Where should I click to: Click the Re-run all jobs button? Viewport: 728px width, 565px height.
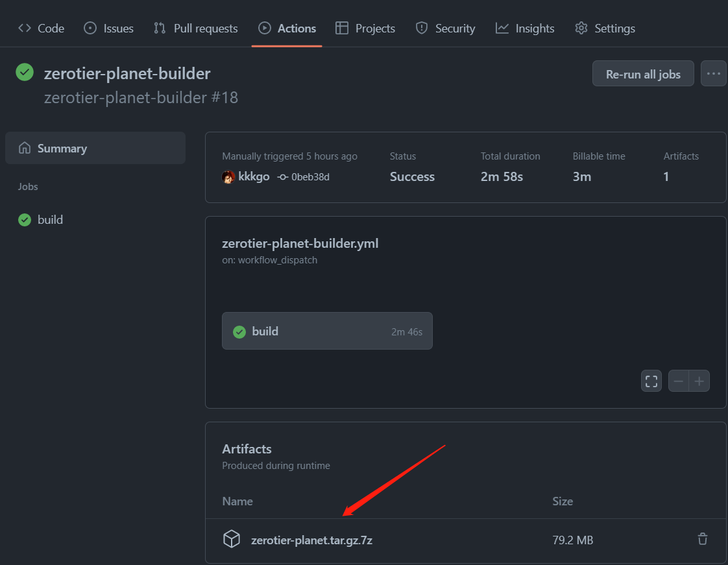[643, 73]
